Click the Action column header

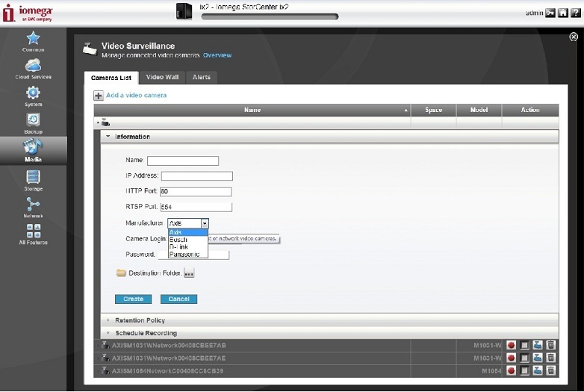point(530,110)
